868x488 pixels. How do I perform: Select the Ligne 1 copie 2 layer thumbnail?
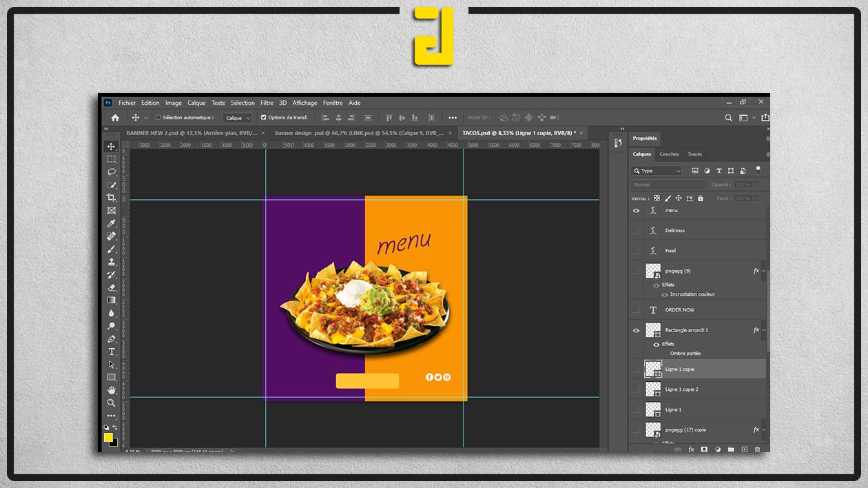coord(653,389)
